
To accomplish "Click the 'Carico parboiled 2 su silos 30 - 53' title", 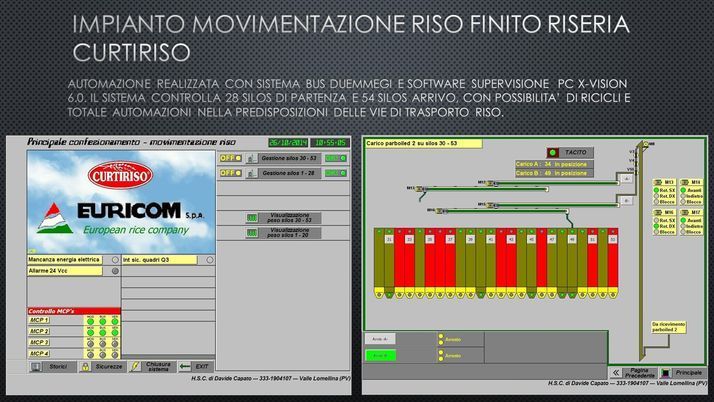I will (x=423, y=144).
